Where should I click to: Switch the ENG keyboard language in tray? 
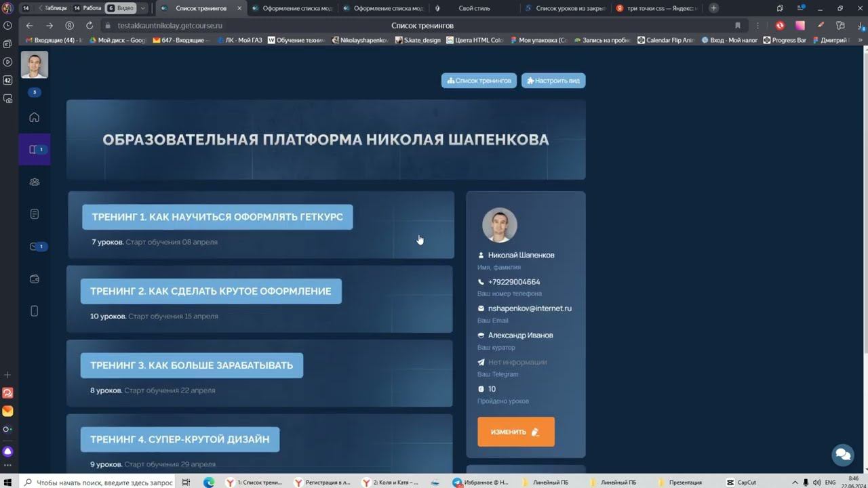[x=830, y=483]
